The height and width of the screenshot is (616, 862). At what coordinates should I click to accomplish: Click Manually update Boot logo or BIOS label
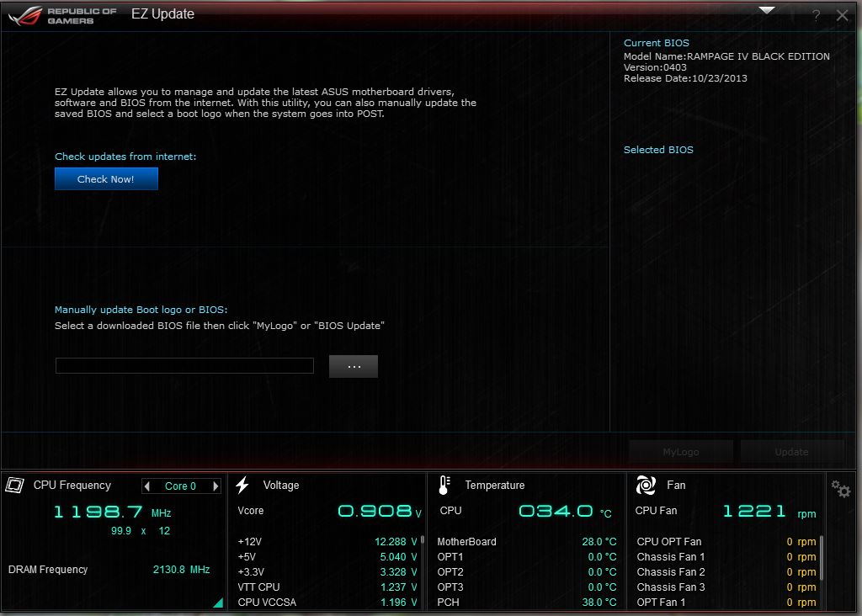coord(141,310)
